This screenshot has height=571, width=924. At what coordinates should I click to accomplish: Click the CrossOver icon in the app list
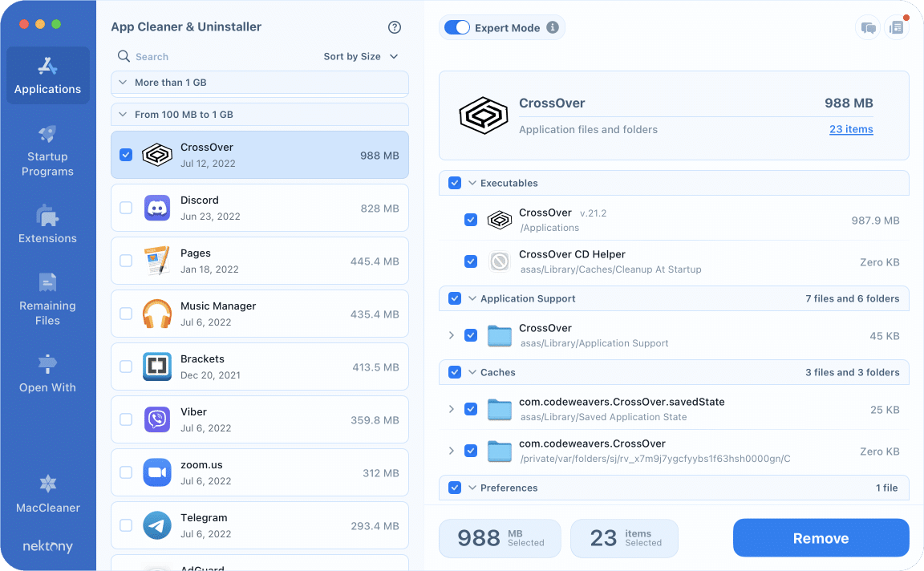[157, 155]
